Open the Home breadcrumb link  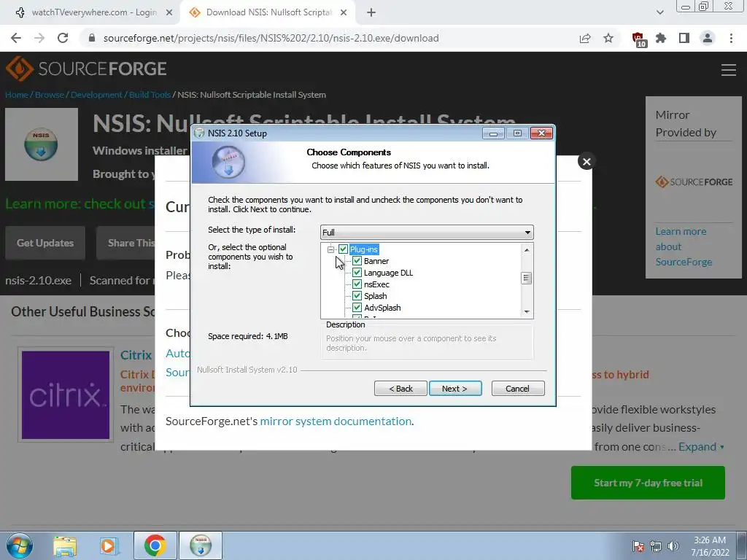17,95
